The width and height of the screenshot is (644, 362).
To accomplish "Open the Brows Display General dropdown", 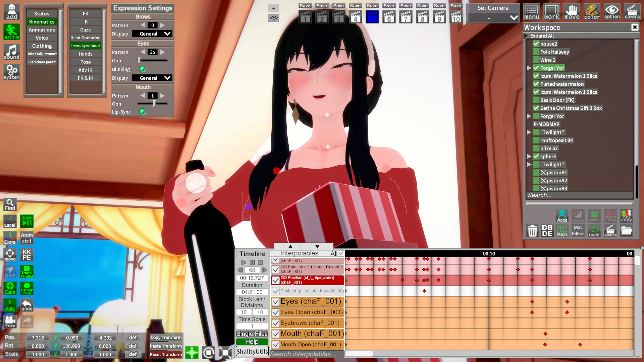I will click(x=152, y=34).
